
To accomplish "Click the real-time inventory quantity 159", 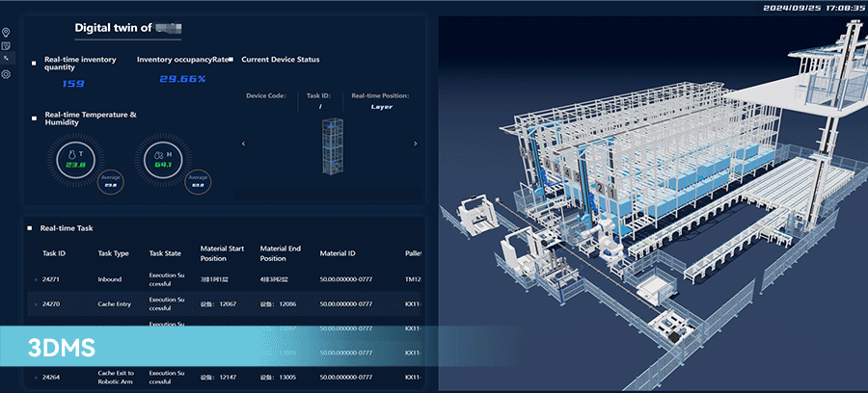I will coord(73,84).
